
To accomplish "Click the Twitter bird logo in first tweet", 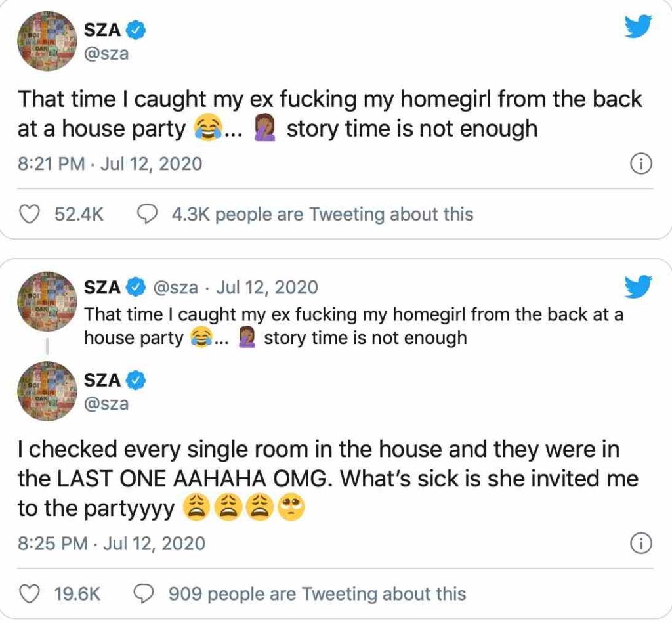I will point(637,26).
